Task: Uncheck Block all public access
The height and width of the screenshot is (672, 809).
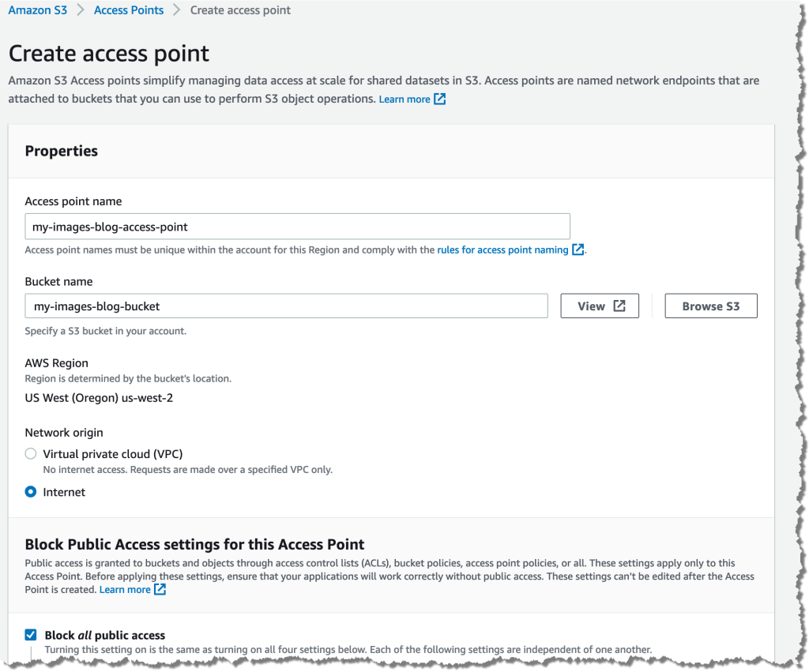Action: coord(30,634)
